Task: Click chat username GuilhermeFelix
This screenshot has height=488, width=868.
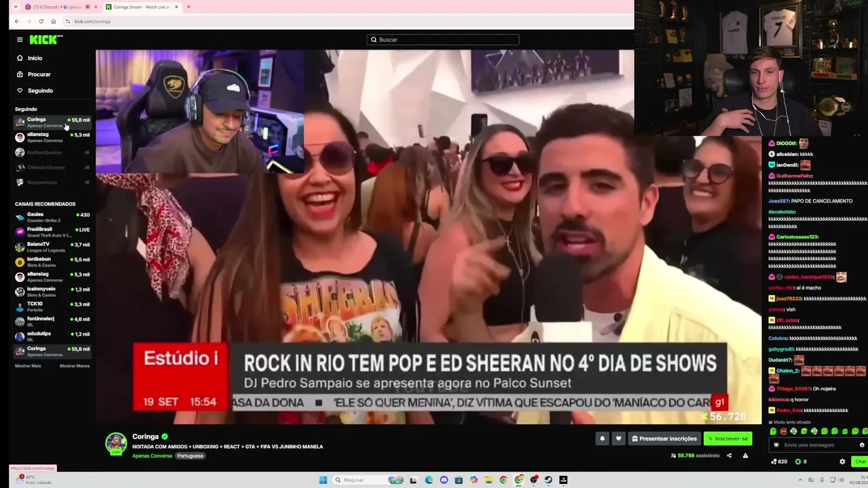Action: tap(794, 176)
